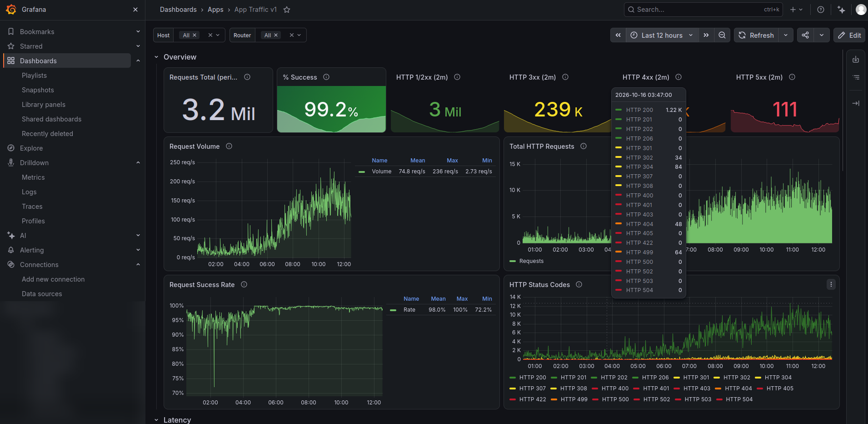
Task: Shift time range forward
Action: pyautogui.click(x=706, y=35)
